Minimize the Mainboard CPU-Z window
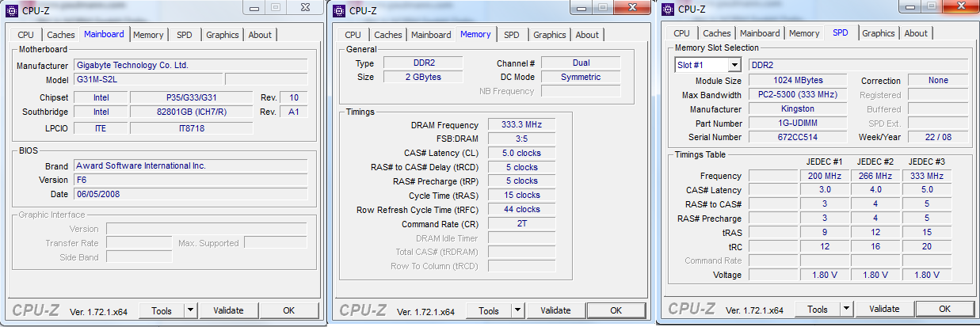This screenshot has height=327, width=980. (253, 8)
